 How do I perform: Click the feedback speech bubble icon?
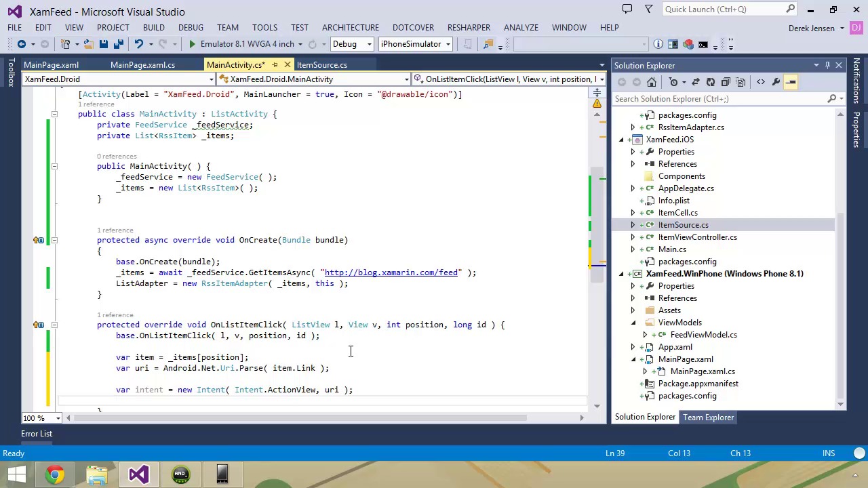pyautogui.click(x=627, y=9)
